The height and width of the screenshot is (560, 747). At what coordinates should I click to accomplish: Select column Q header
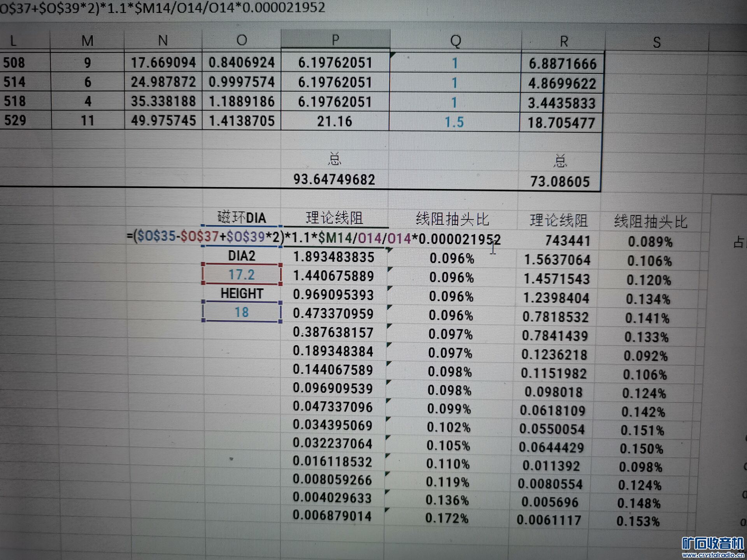pos(455,41)
